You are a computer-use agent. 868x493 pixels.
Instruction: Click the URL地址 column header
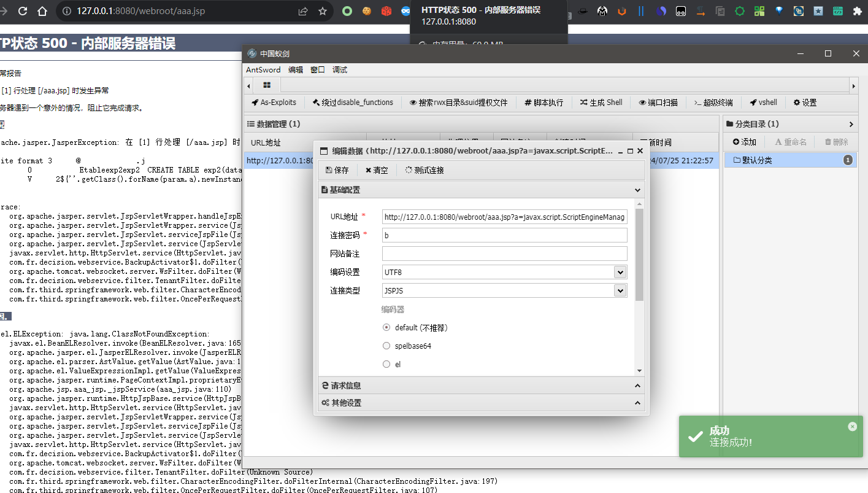[305, 142]
